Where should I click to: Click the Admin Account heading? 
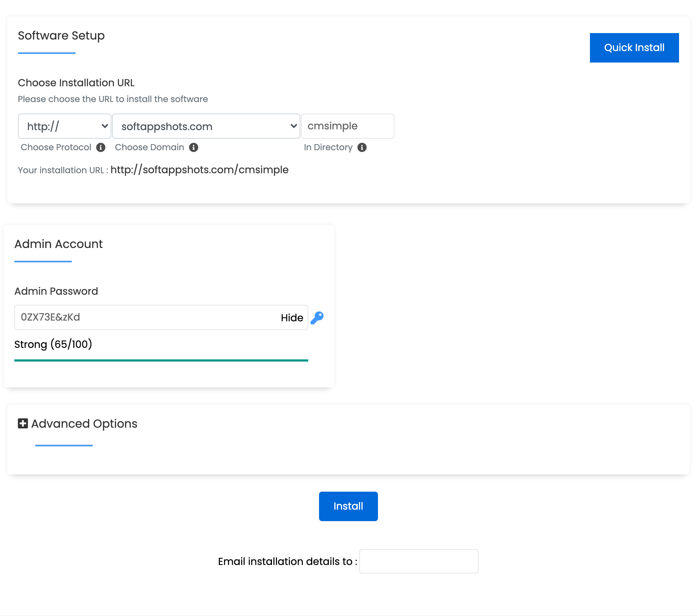pos(58,244)
